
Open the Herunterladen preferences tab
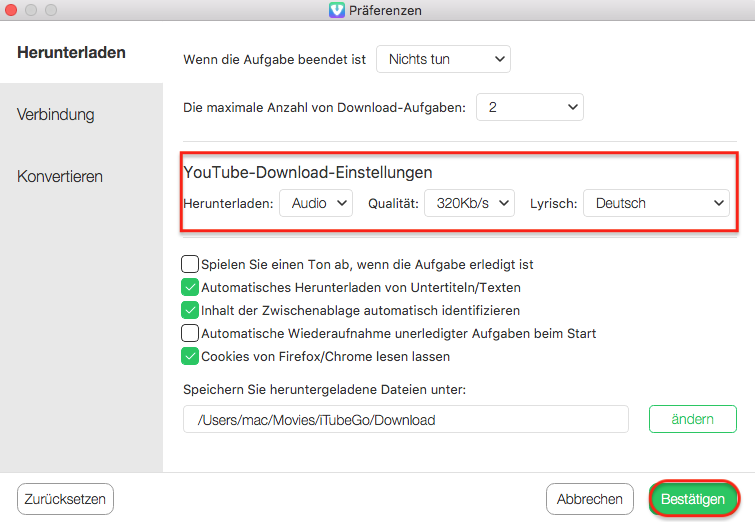[71, 52]
